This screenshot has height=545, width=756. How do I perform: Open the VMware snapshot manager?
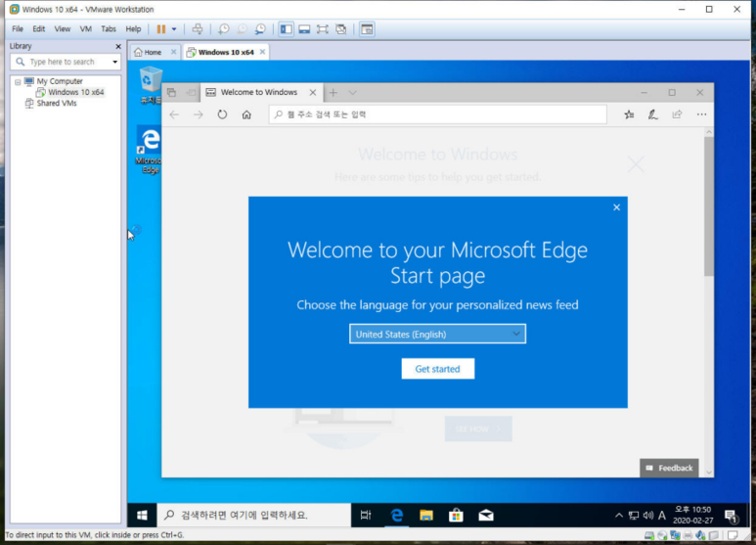tap(260, 29)
